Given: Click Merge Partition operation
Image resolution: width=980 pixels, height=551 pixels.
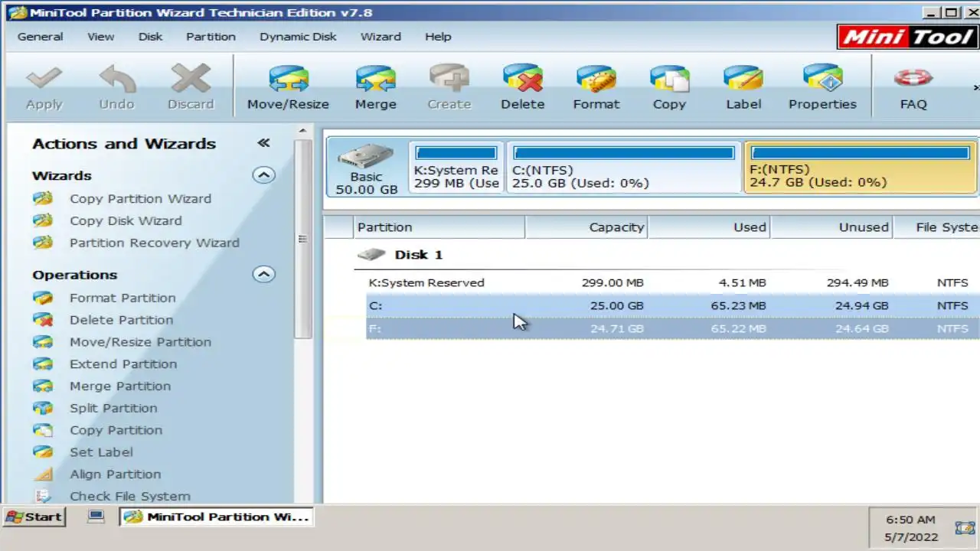Looking at the screenshot, I should click(120, 387).
